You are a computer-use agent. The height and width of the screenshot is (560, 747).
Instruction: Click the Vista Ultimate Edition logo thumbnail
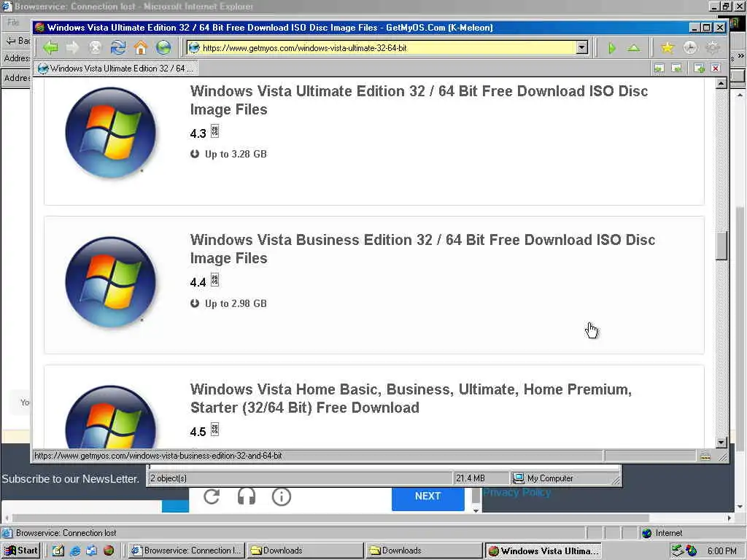pos(111,133)
